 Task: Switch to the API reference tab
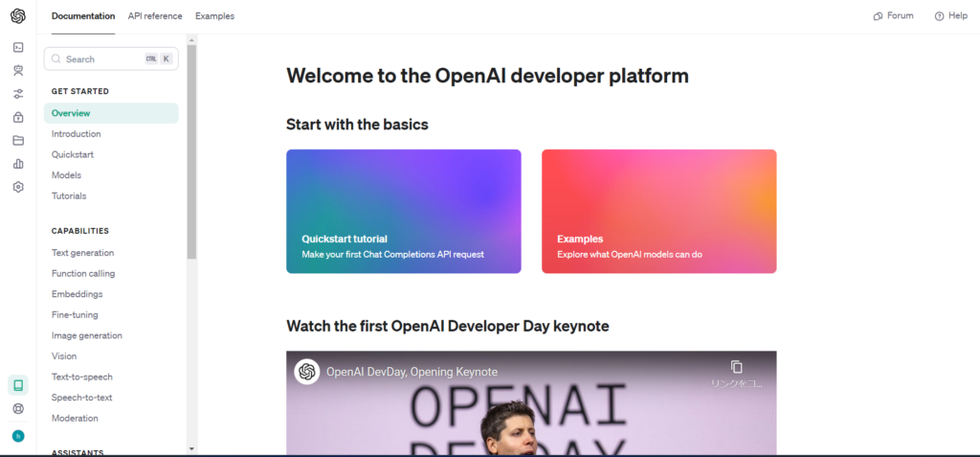155,16
